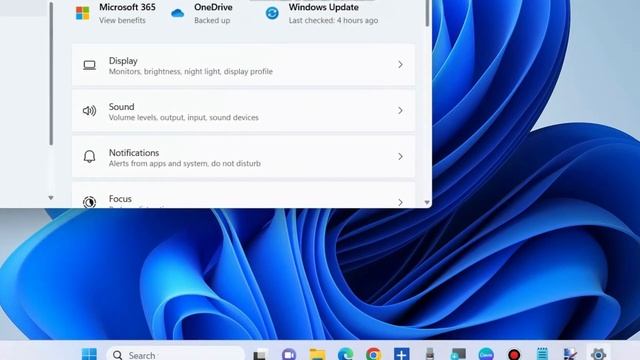This screenshot has width=640, height=360.
Task: Click the Windows Update sync icon
Action: [272, 13]
